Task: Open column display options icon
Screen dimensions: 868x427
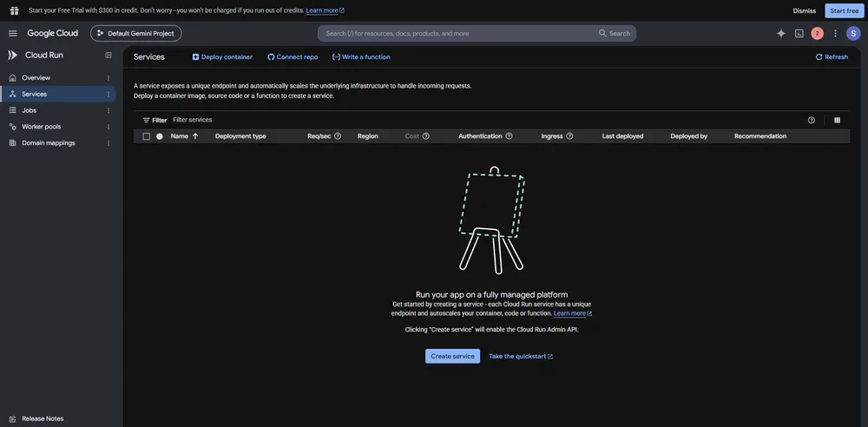Action: pyautogui.click(x=837, y=120)
